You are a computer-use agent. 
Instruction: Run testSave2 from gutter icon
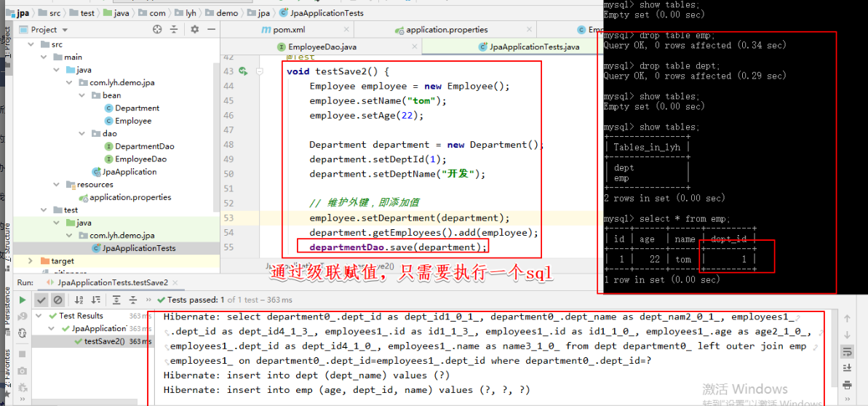(242, 71)
